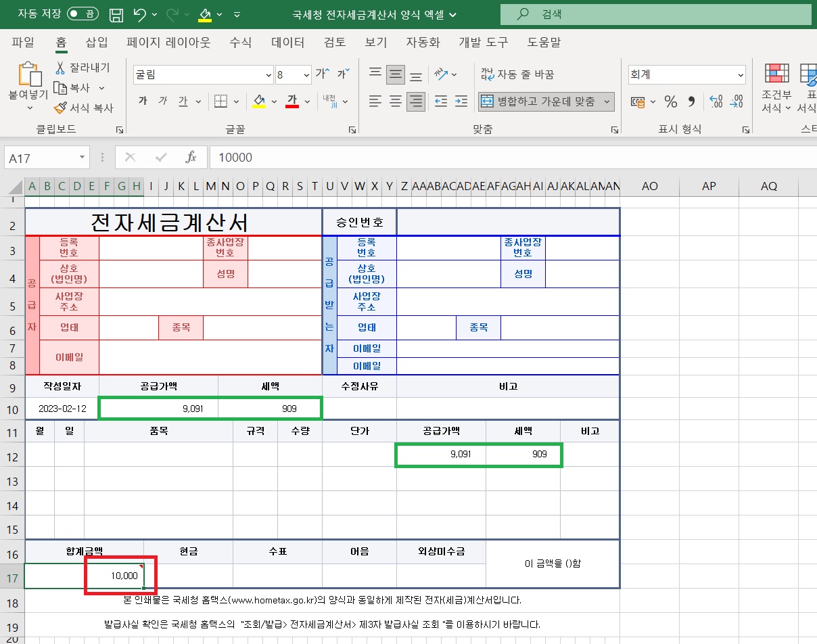Increase font size with the larger 가 icon
Image resolution: width=817 pixels, height=644 pixels.
322,74
